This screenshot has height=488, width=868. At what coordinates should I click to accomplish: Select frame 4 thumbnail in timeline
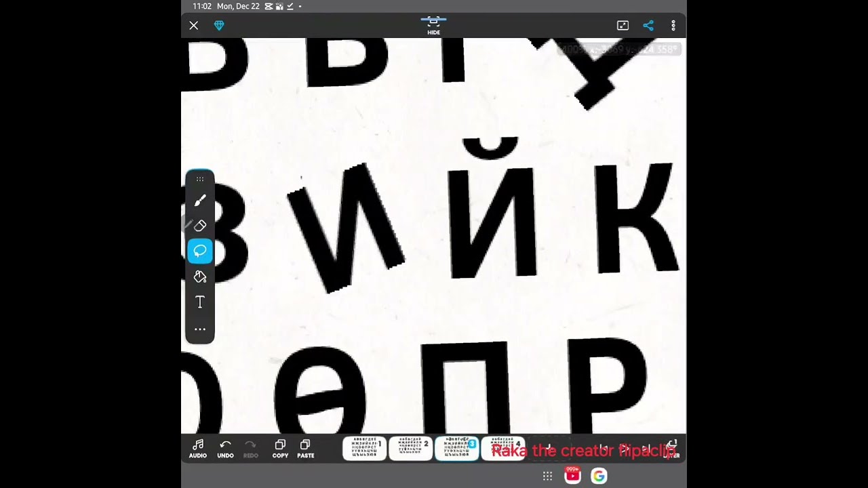503,448
